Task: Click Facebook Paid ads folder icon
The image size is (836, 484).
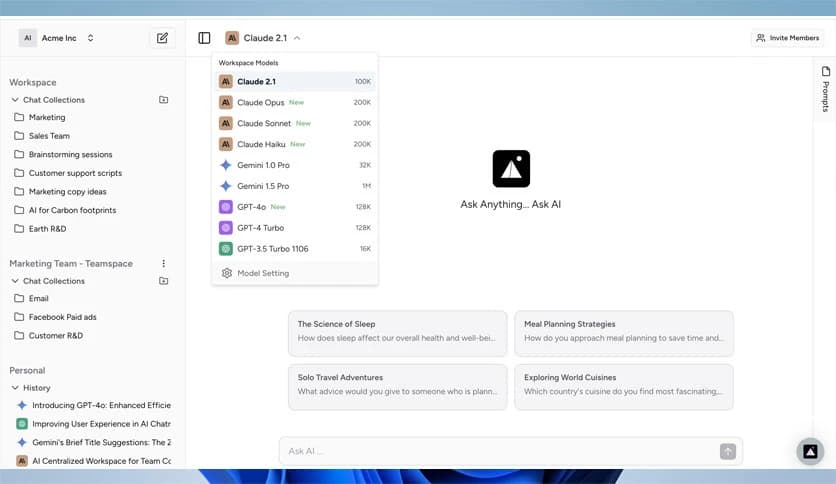Action: (19, 317)
